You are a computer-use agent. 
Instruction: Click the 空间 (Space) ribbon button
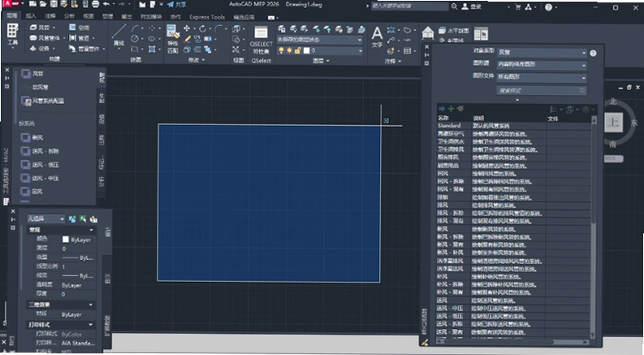(x=80, y=28)
